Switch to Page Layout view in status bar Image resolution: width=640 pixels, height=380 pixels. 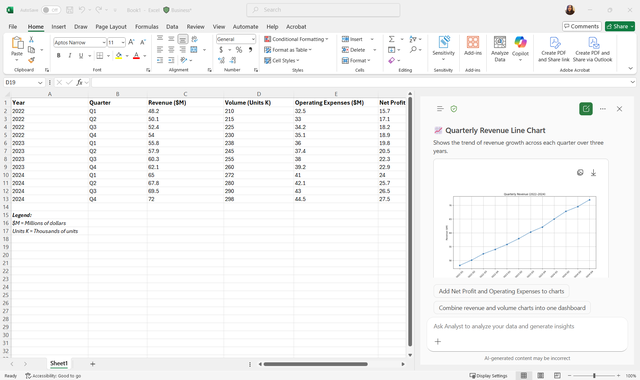tap(540, 376)
